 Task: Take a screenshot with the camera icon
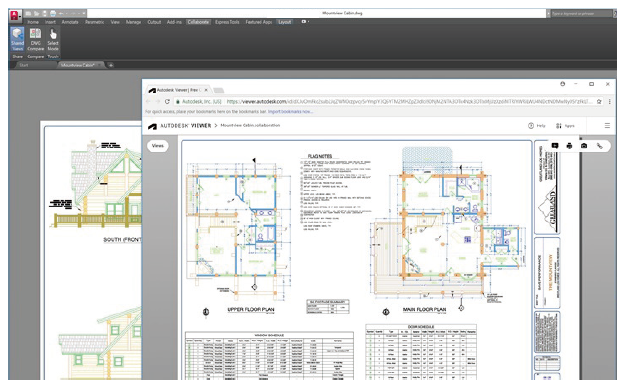click(584, 146)
